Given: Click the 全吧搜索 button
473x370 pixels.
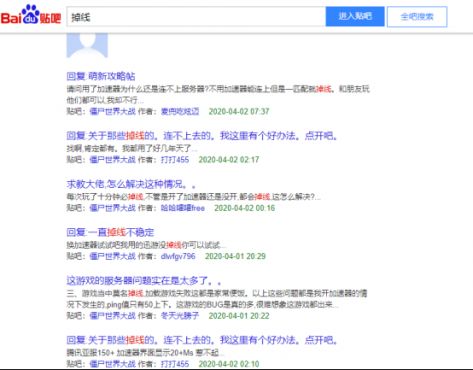Looking at the screenshot, I should point(417,17).
